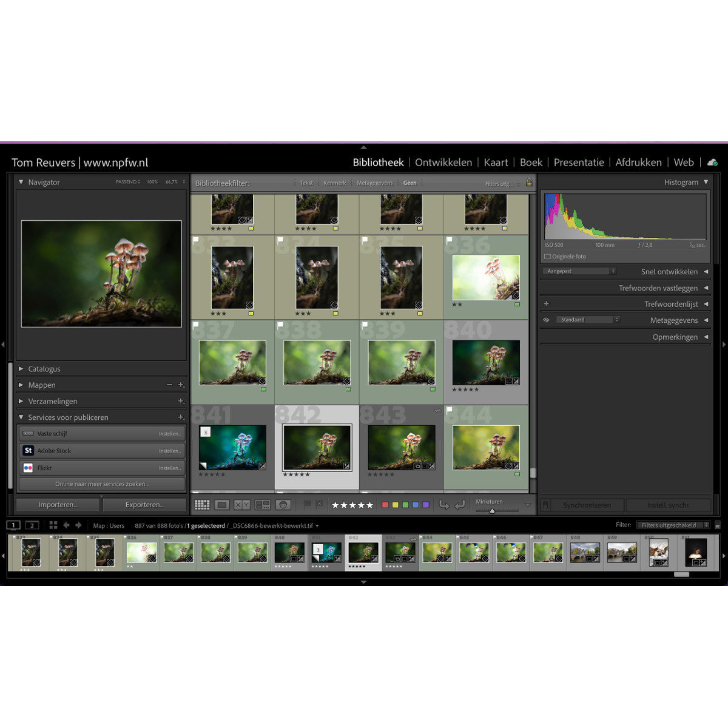Click the Importeren button
The height and width of the screenshot is (728, 728).
click(58, 504)
